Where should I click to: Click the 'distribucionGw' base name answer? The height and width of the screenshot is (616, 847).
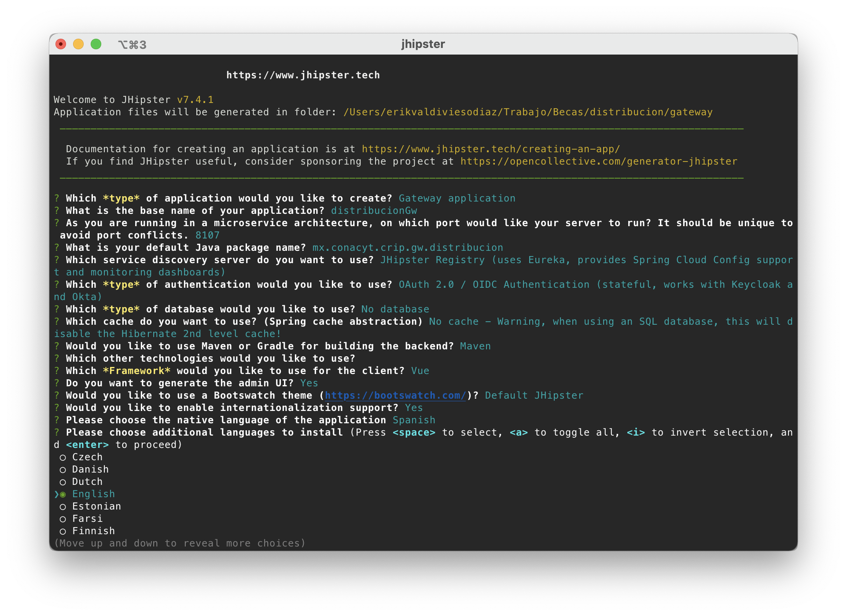tap(374, 211)
